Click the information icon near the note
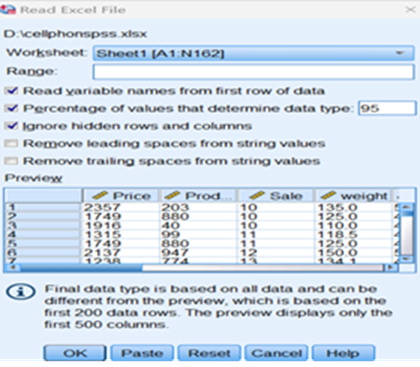This screenshot has height=367, width=420. pos(21,292)
